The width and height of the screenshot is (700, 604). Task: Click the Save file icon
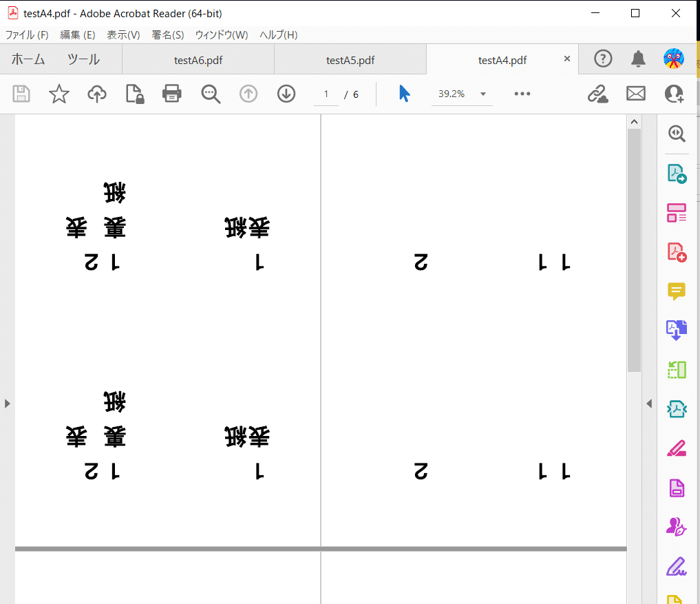click(21, 94)
